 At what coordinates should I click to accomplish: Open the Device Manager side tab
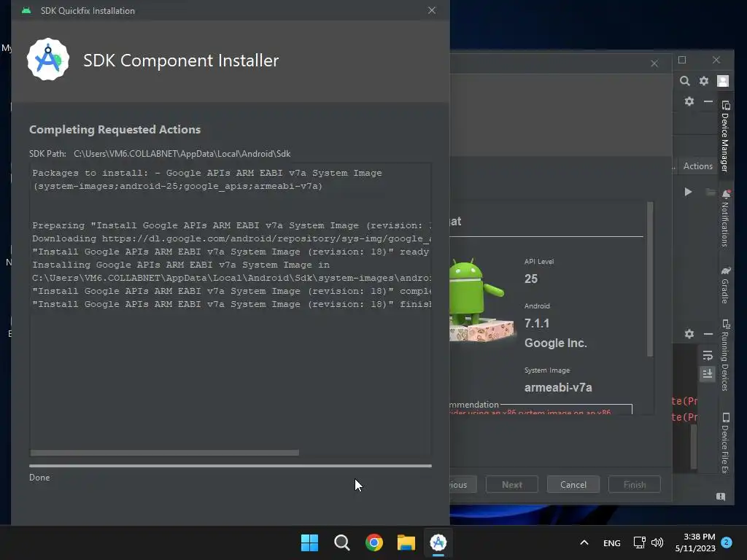point(725,136)
